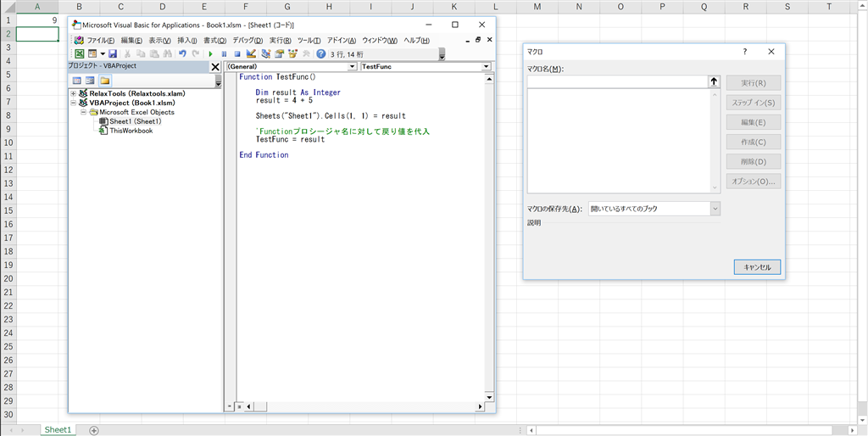Viewport: 868px width, 436px height.
Task: Open the ファイル(F) menu
Action: (x=100, y=41)
